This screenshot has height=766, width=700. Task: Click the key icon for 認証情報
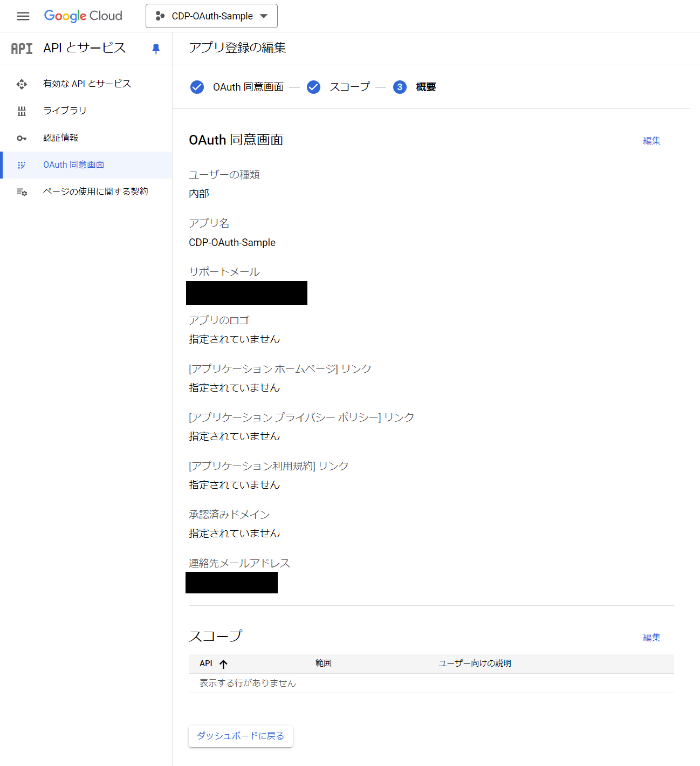tap(22, 138)
